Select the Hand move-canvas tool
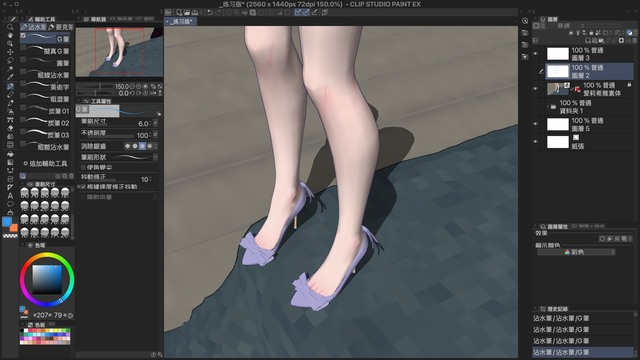Screen dimensions: 640x360 (10, 36)
